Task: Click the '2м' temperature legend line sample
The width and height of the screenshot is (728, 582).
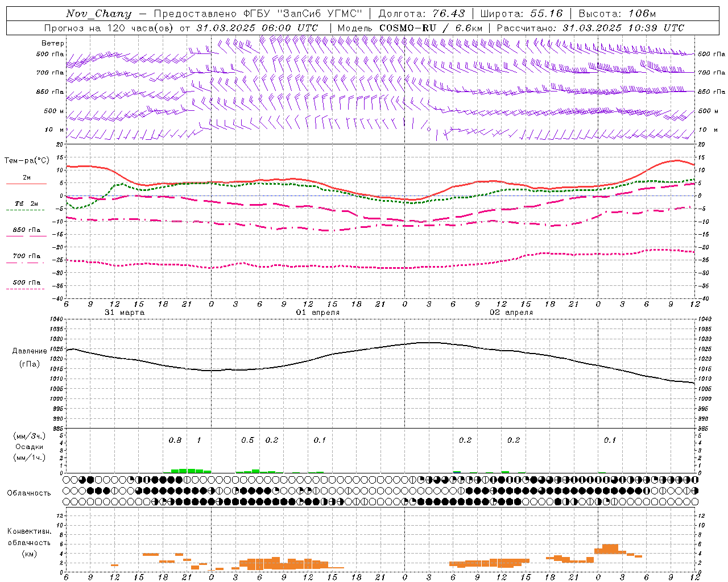Action: [26, 184]
